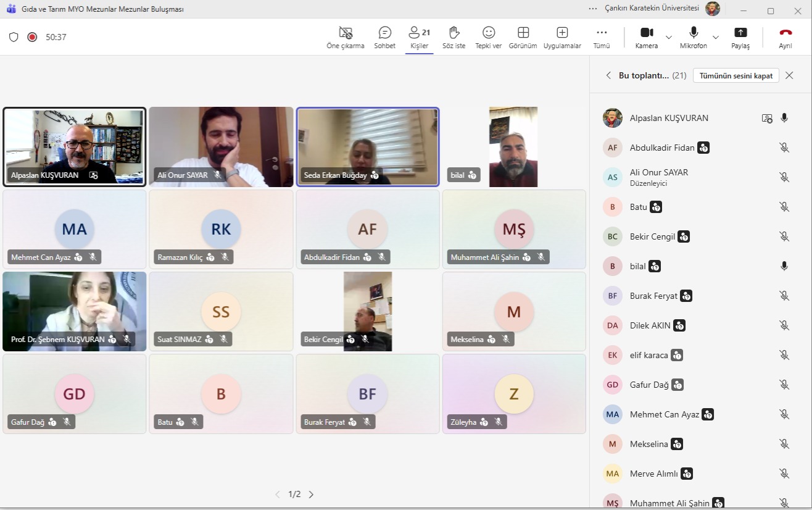Image resolution: width=812 pixels, height=510 pixels.
Task: Toggle the Kamera camera on or off
Action: (x=646, y=37)
